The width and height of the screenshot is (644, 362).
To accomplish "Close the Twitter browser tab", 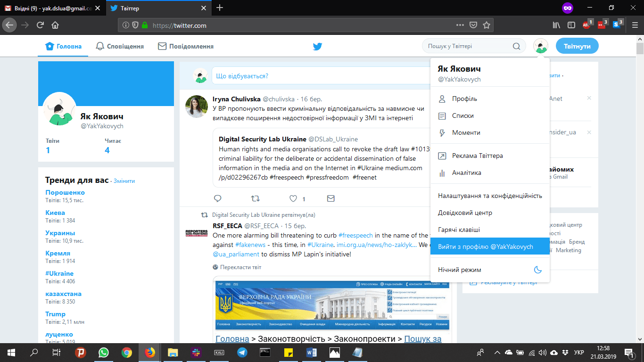I will click(204, 8).
